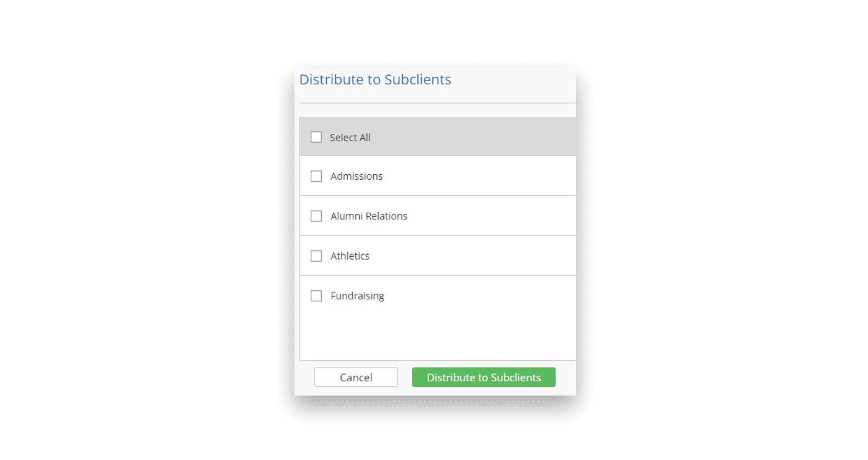The height and width of the screenshot is (460, 868).
Task: Enable Athletics subclient selection
Action: pyautogui.click(x=316, y=255)
